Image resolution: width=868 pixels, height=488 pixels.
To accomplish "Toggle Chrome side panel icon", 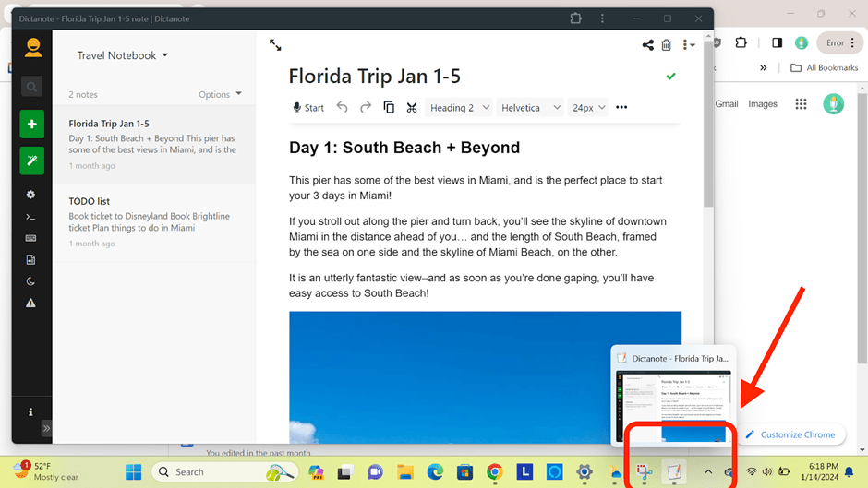I will point(778,42).
